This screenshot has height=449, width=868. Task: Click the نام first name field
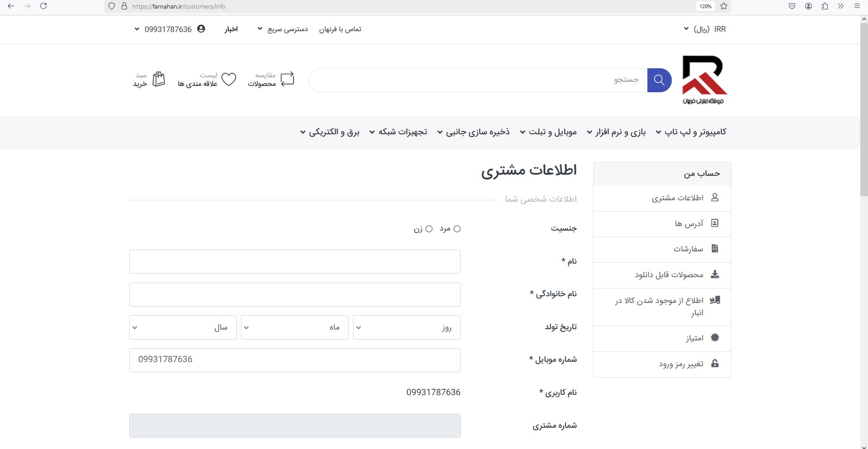(295, 262)
